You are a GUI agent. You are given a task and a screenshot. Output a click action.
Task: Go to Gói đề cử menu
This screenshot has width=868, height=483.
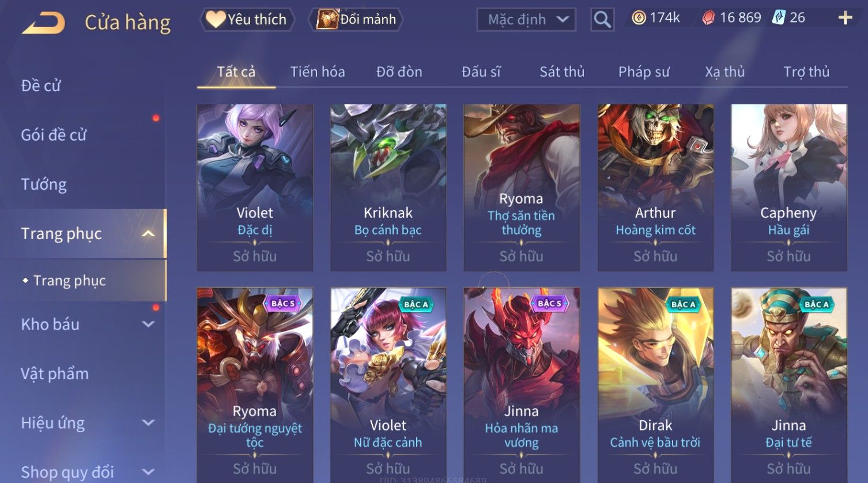coord(54,135)
